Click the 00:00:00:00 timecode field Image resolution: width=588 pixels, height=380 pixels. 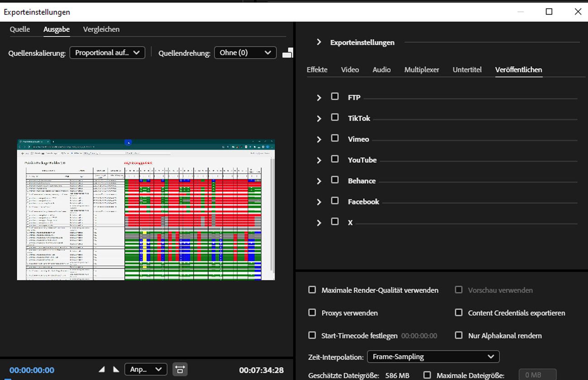click(32, 370)
